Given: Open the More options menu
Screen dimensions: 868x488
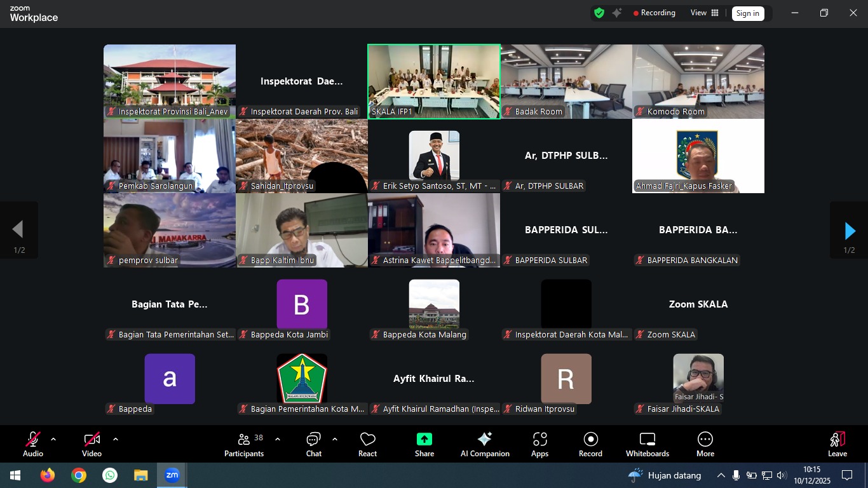Looking at the screenshot, I should [x=705, y=444].
